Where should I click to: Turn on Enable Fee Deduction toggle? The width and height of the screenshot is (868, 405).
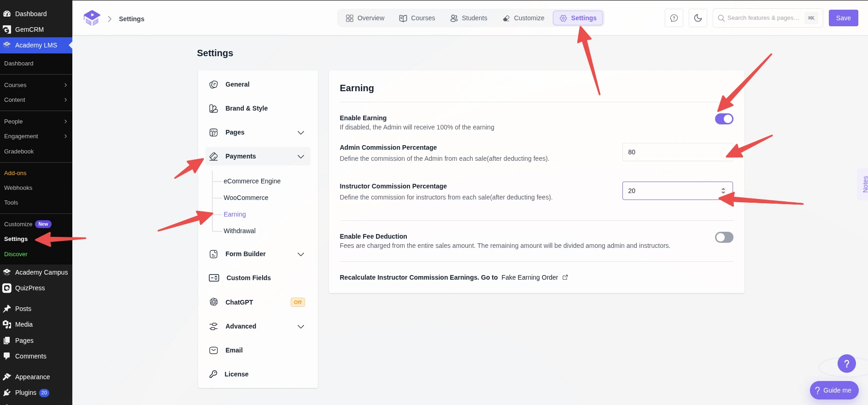(724, 237)
